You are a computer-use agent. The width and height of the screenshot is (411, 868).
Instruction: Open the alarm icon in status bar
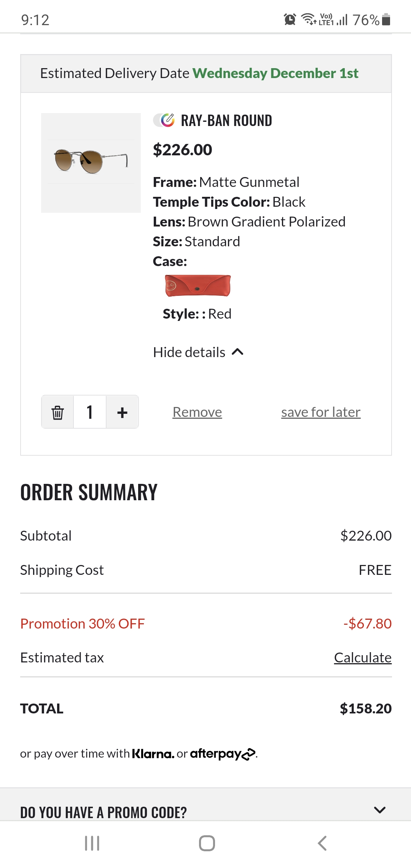pyautogui.click(x=290, y=19)
